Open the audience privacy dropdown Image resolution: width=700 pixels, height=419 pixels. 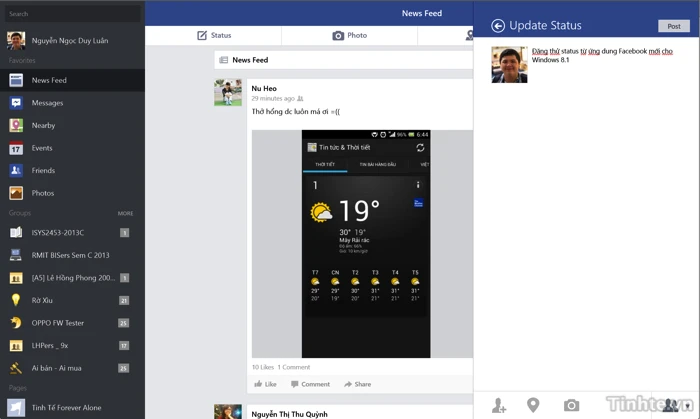[678, 405]
